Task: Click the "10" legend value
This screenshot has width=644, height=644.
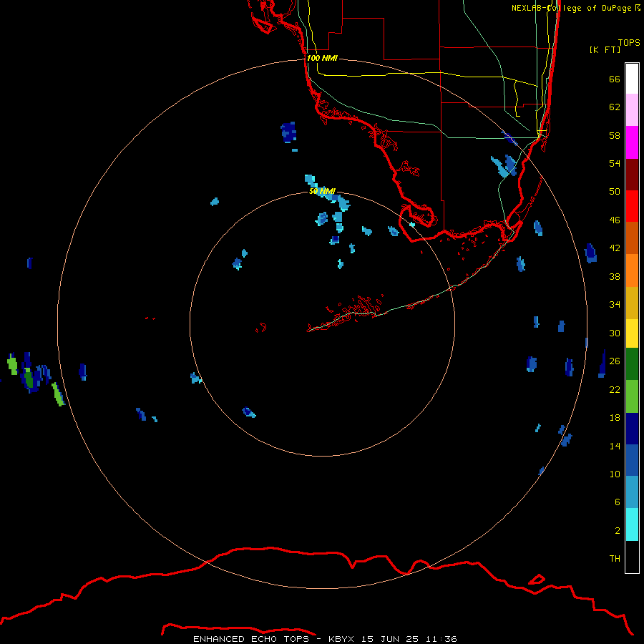Action: tap(615, 474)
